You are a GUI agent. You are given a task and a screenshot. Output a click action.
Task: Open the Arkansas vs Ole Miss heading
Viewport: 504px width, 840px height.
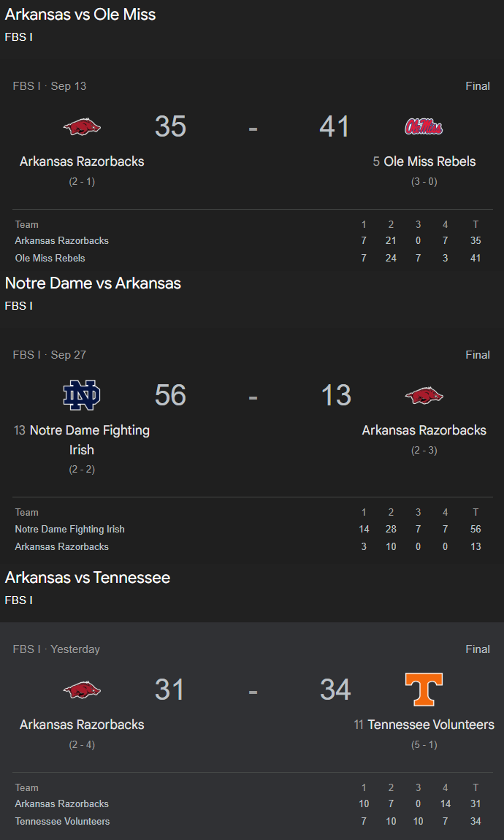pyautogui.click(x=80, y=15)
